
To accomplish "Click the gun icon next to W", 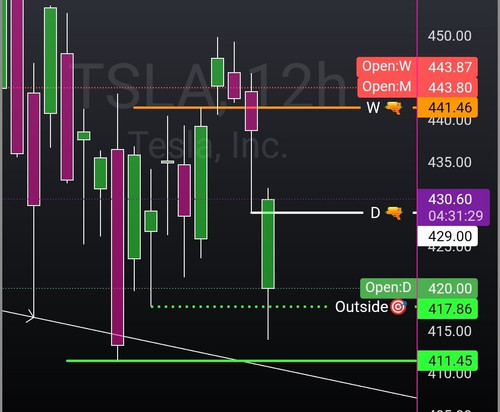I will pyautogui.click(x=394, y=108).
